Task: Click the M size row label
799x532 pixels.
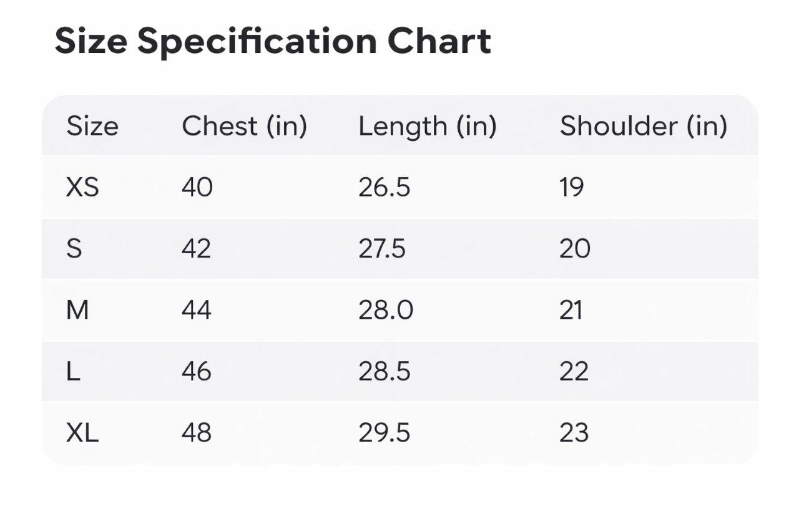Action: pyautogui.click(x=77, y=310)
